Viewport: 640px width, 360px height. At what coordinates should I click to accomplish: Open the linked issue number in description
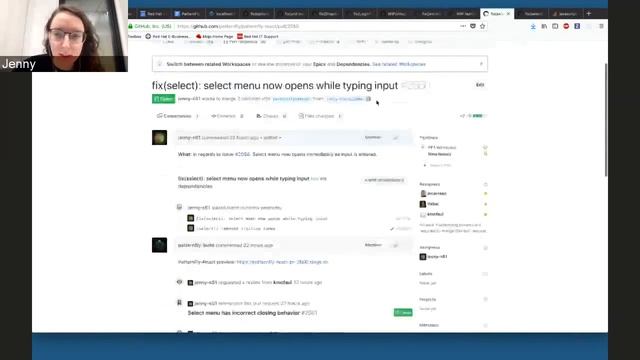click(x=242, y=154)
